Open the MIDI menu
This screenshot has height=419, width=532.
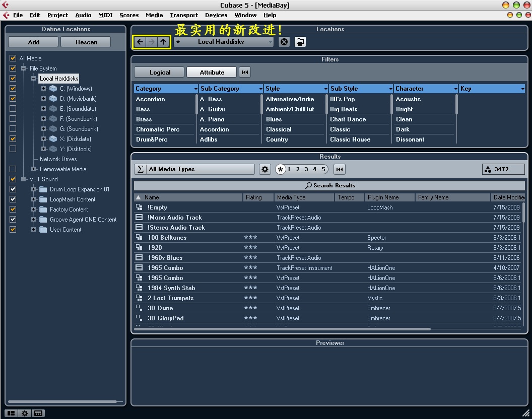[x=105, y=15]
